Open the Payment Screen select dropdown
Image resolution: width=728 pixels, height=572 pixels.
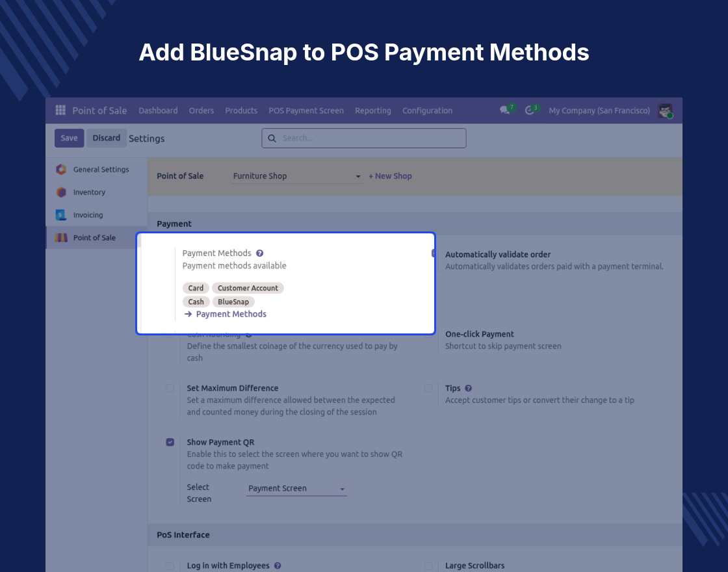click(296, 488)
